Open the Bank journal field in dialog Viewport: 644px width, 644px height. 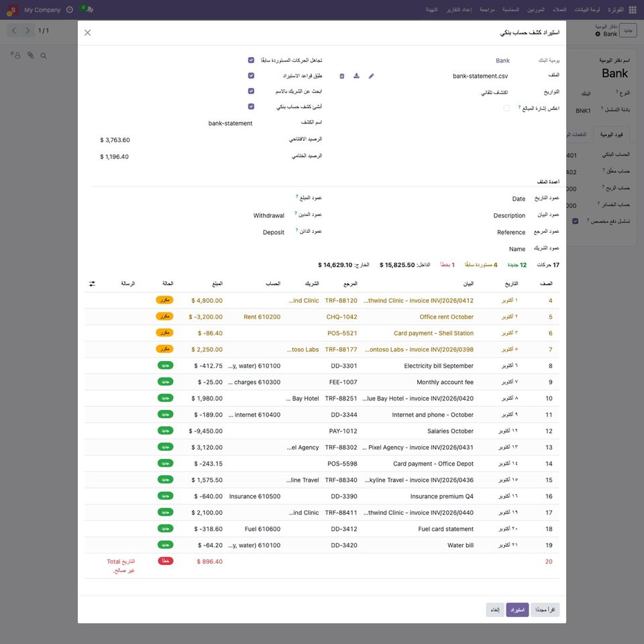[x=502, y=61]
